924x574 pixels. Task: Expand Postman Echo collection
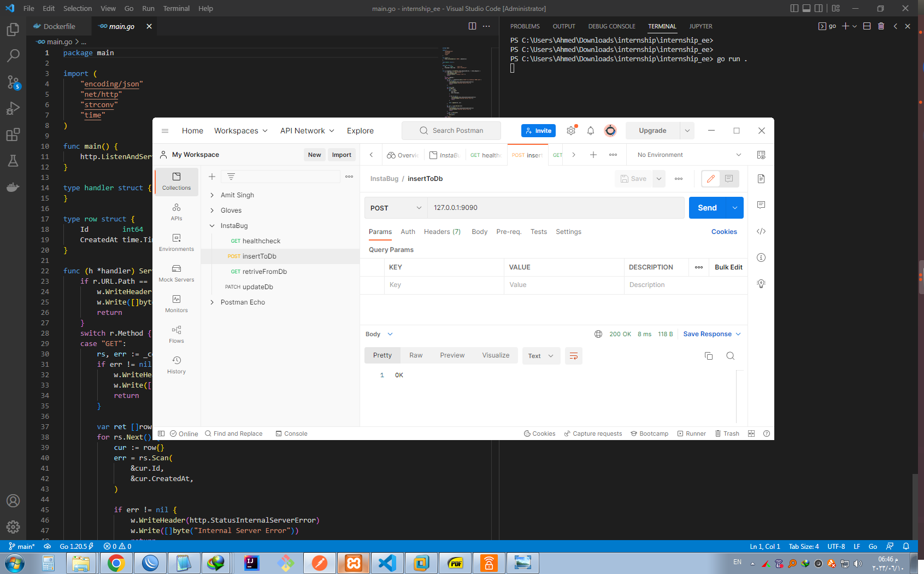tap(212, 302)
